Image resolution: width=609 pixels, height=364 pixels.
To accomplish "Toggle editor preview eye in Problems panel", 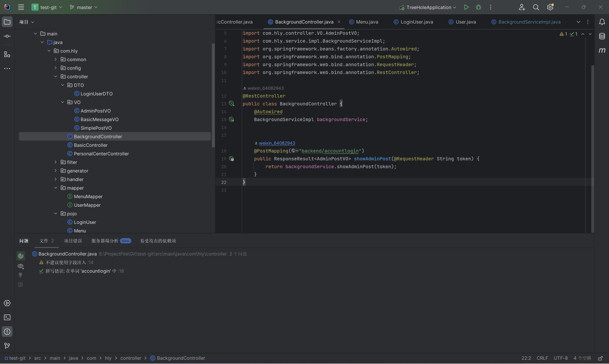I will tap(21, 266).
